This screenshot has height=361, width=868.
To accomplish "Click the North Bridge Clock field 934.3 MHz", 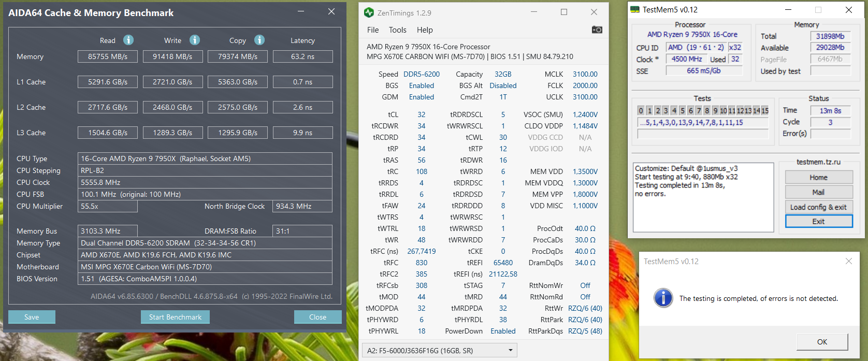I will [x=302, y=206].
